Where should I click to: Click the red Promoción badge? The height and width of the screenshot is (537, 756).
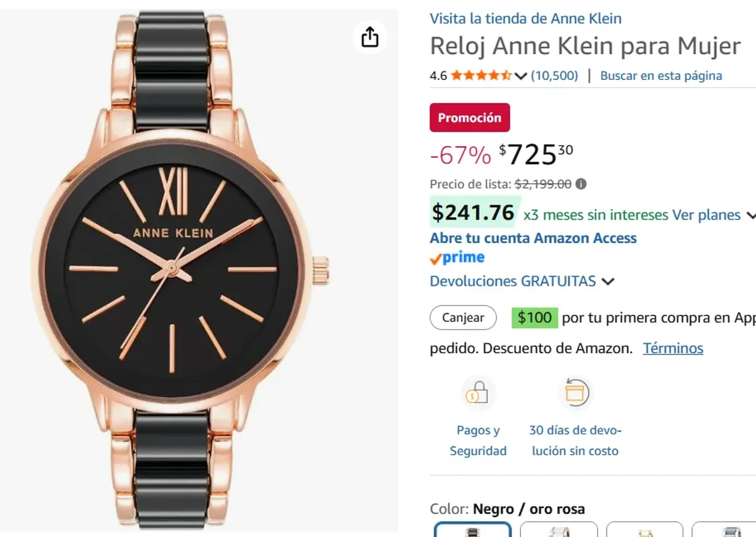coord(469,117)
